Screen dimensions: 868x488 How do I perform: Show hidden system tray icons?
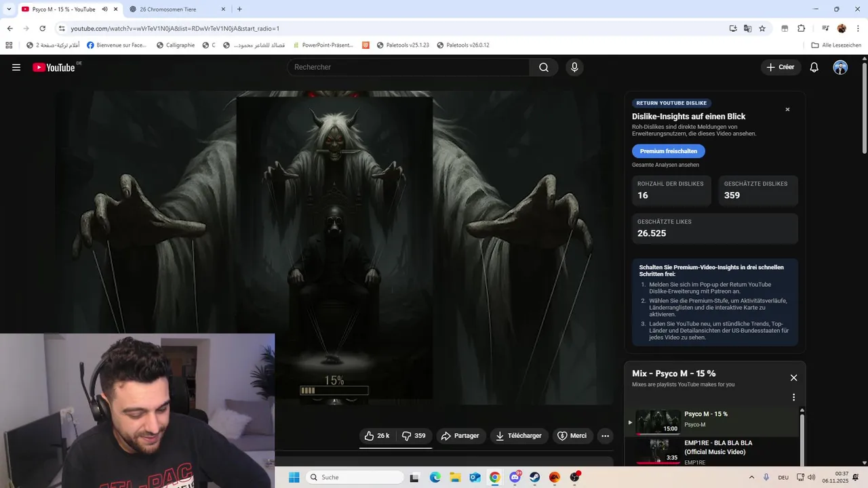coord(751,477)
